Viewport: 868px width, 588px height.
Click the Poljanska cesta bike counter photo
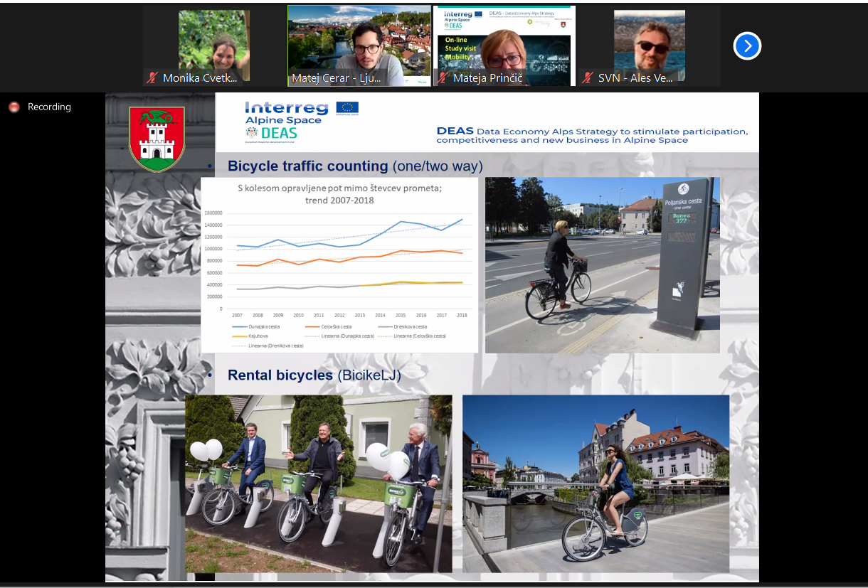602,264
